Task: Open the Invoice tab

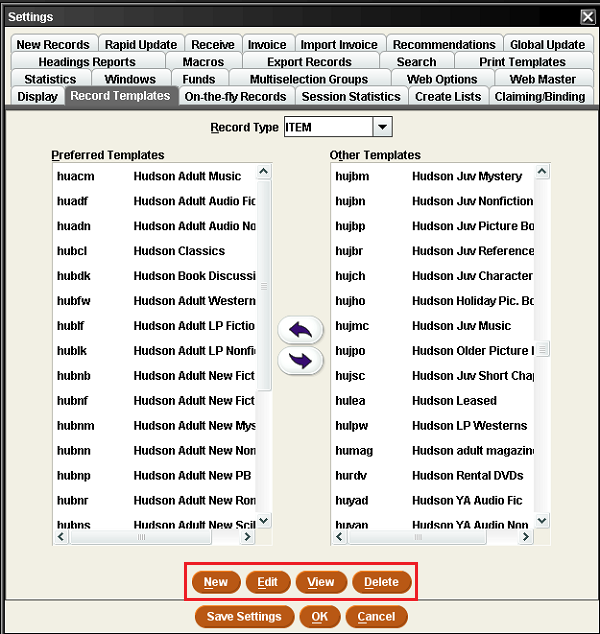Action: coord(267,44)
